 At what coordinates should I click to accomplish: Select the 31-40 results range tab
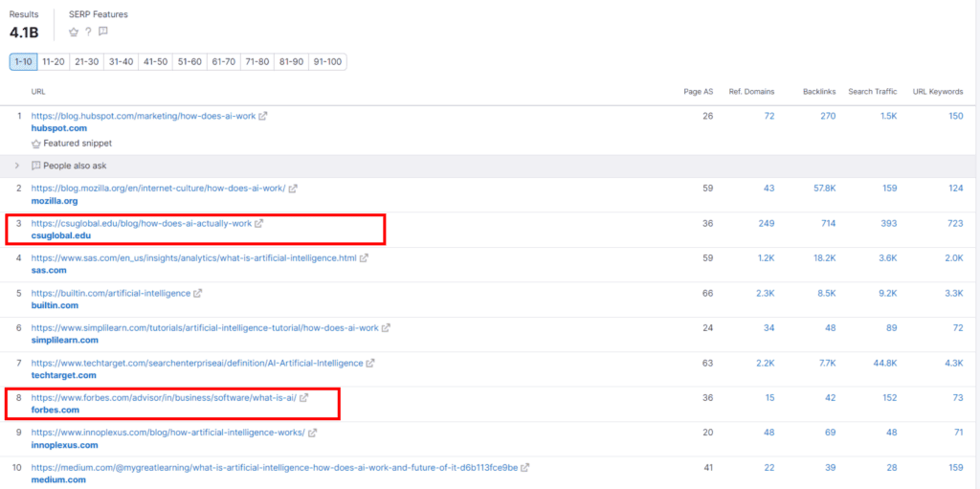[x=122, y=62]
